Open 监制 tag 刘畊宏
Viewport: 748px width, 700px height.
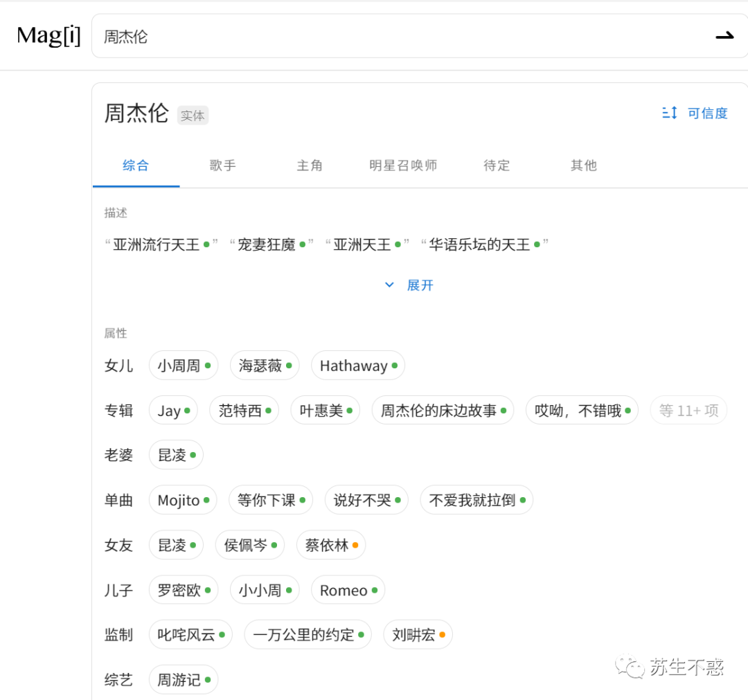click(x=418, y=635)
